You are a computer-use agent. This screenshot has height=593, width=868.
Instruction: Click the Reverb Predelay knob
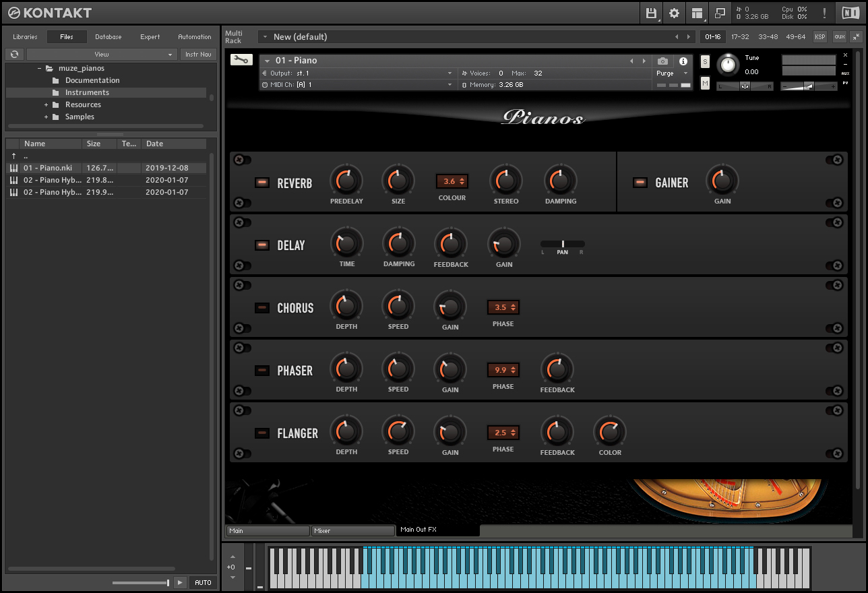(x=346, y=181)
